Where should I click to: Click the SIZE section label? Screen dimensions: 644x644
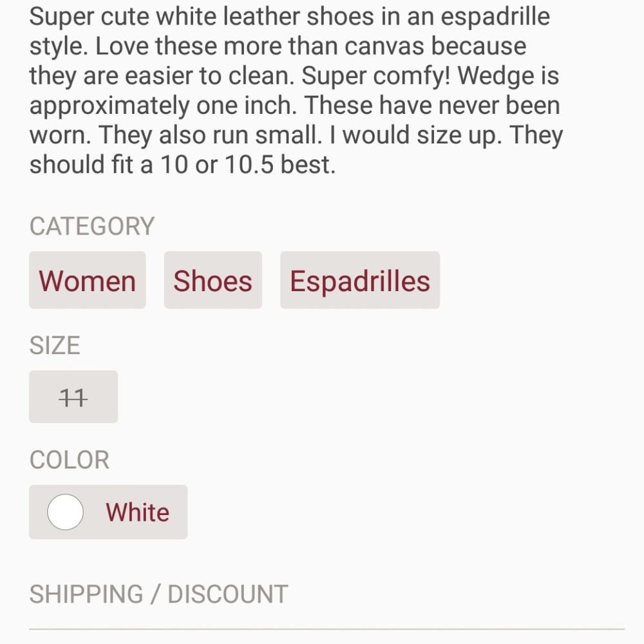pos(54,345)
